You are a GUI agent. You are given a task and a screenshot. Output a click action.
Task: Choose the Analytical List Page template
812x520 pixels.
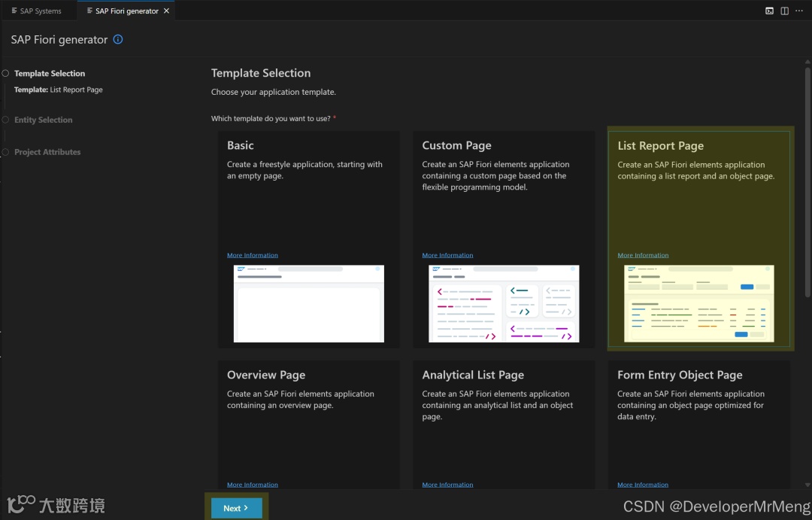(x=504, y=425)
